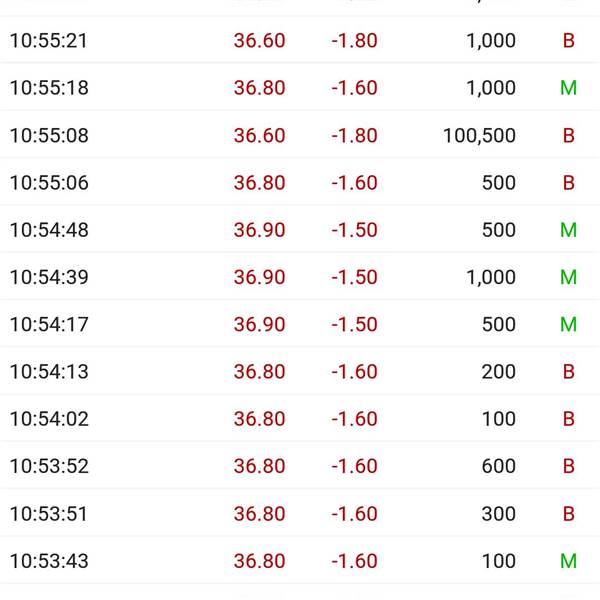This screenshot has height=600, width=600.
Task: Select the 10:53:43 timestamp
Action: (x=49, y=561)
